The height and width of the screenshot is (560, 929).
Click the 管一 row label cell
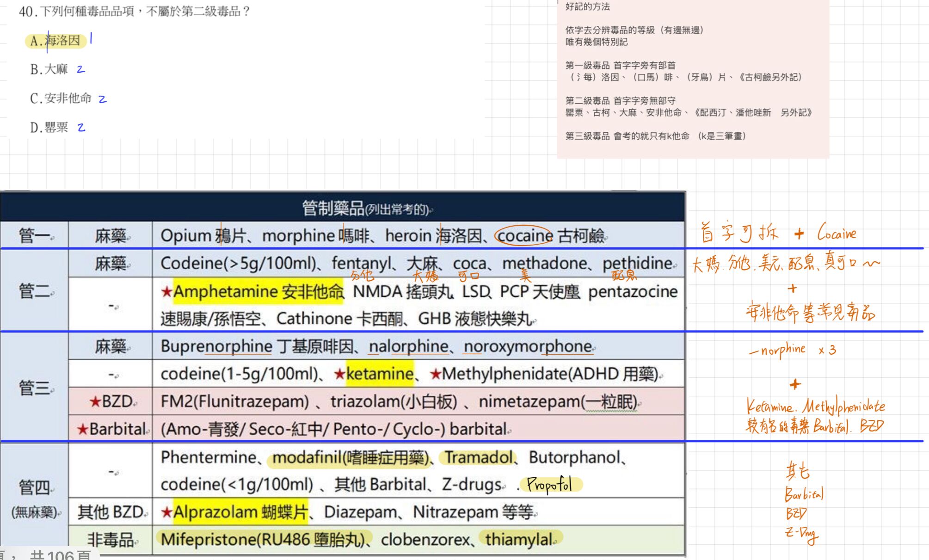point(35,236)
